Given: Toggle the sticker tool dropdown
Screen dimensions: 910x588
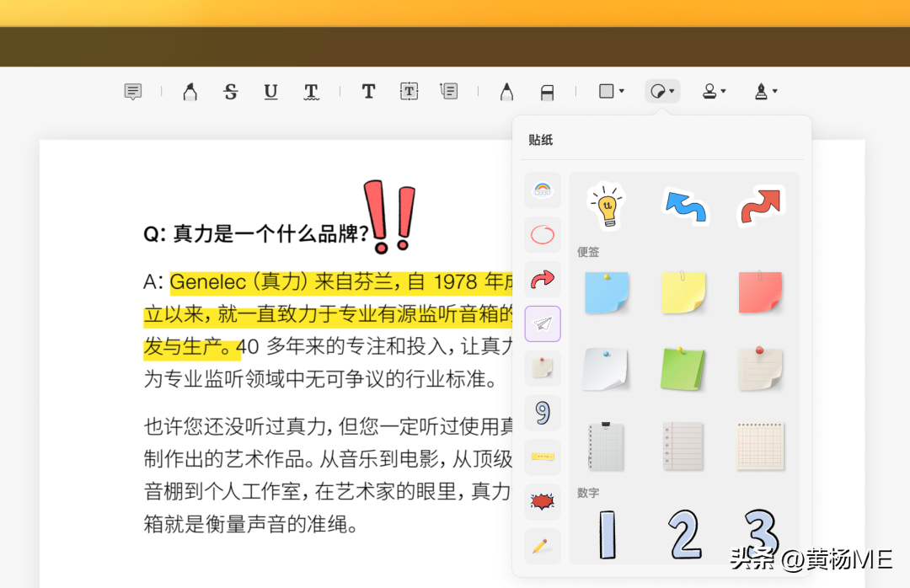Looking at the screenshot, I should (662, 91).
